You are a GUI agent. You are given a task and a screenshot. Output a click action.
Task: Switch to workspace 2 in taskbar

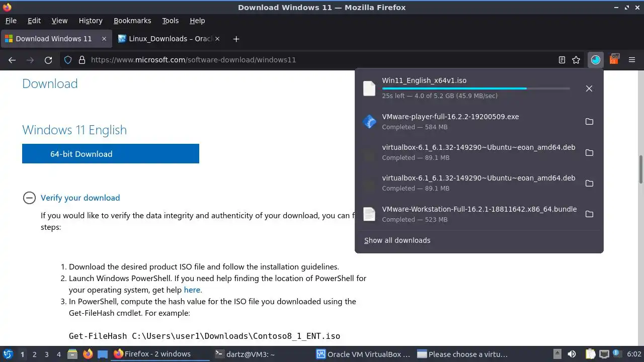(34, 354)
